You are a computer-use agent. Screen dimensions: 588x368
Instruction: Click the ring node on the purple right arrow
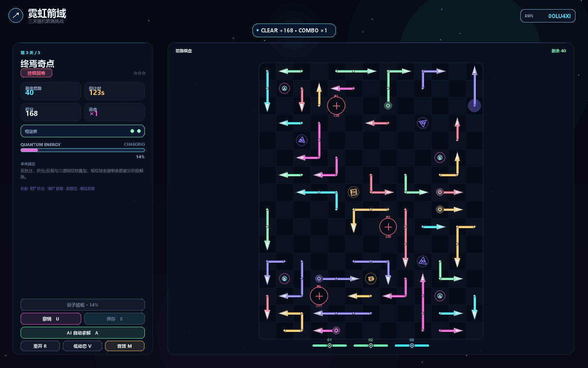(319, 279)
